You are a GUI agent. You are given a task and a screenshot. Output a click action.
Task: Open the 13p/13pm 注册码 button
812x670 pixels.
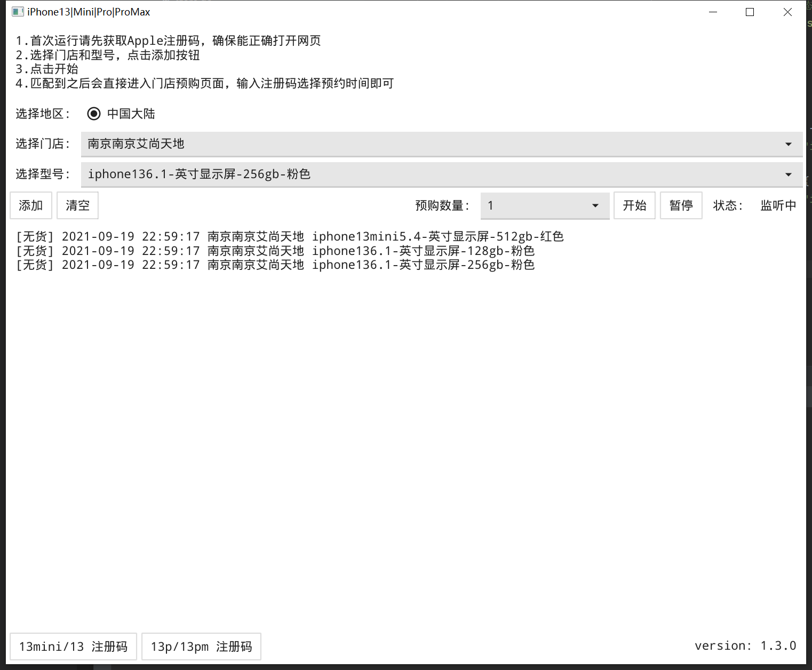point(201,647)
